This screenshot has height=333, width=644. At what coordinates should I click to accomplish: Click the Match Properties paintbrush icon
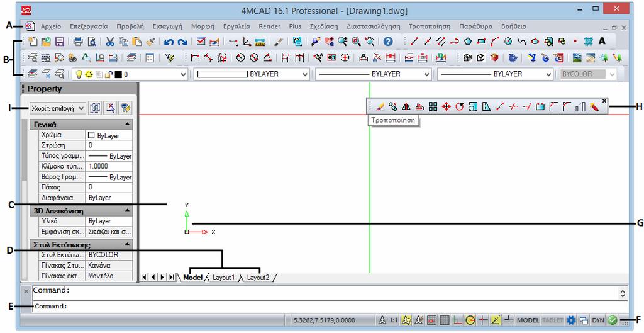150,42
